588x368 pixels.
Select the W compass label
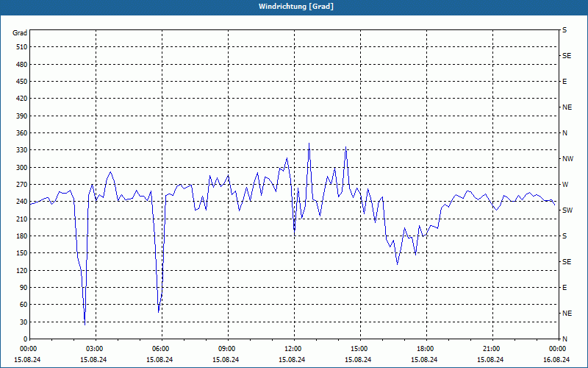[x=565, y=185]
